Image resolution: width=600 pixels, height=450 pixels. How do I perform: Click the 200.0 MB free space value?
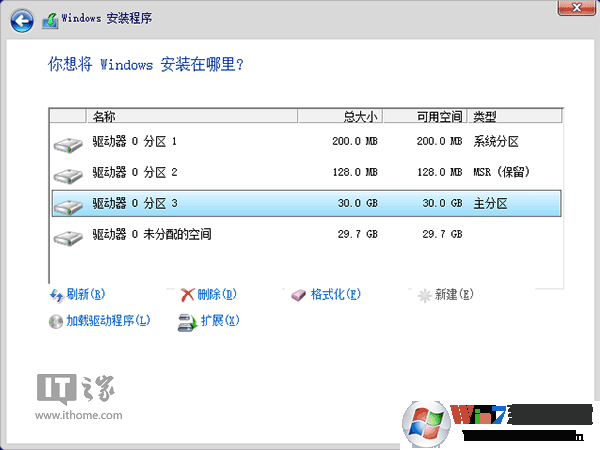coord(439,142)
